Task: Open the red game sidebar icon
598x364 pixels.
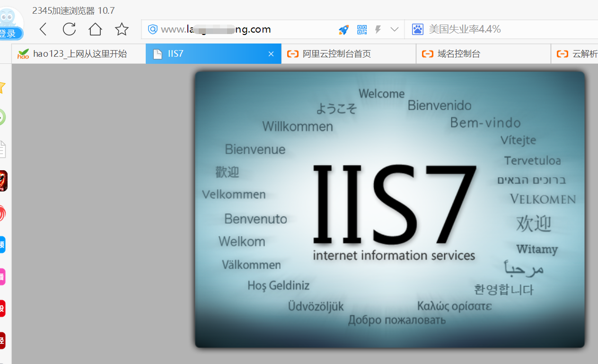Action: (x=3, y=181)
